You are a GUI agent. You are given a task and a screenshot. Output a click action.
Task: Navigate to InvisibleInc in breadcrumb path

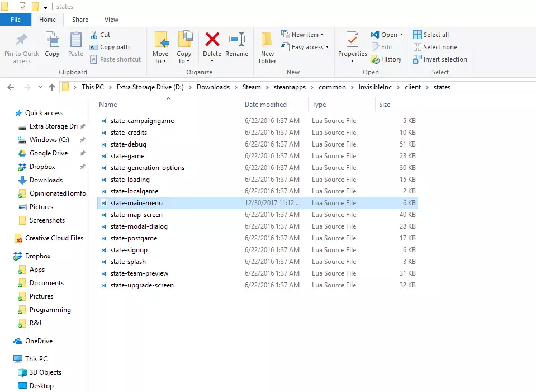(375, 87)
